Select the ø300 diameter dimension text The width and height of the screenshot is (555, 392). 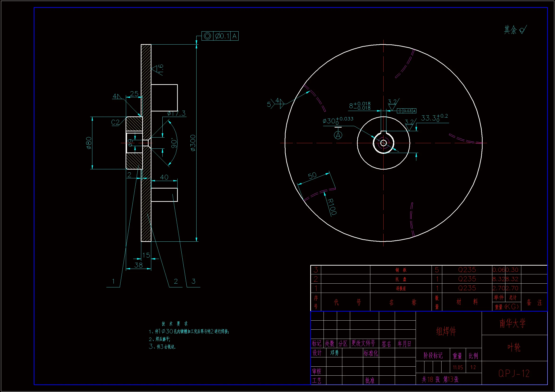[193, 143]
